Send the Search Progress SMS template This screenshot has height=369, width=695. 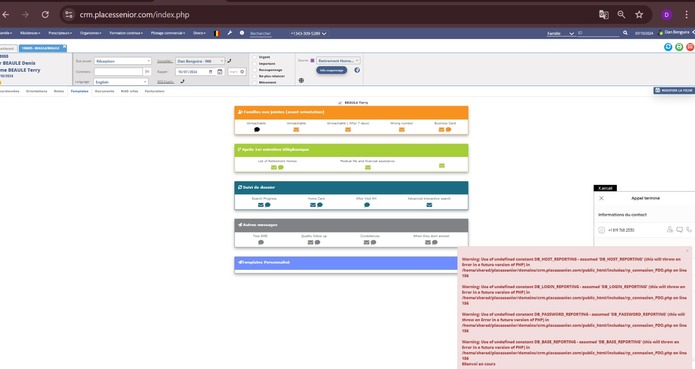pos(268,205)
